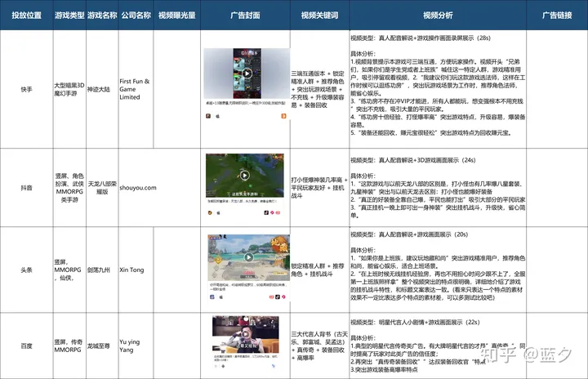This screenshot has height=379, width=588.
Task: Click the TikTok icon under 剑荡九州 ad
Action: [x=278, y=297]
